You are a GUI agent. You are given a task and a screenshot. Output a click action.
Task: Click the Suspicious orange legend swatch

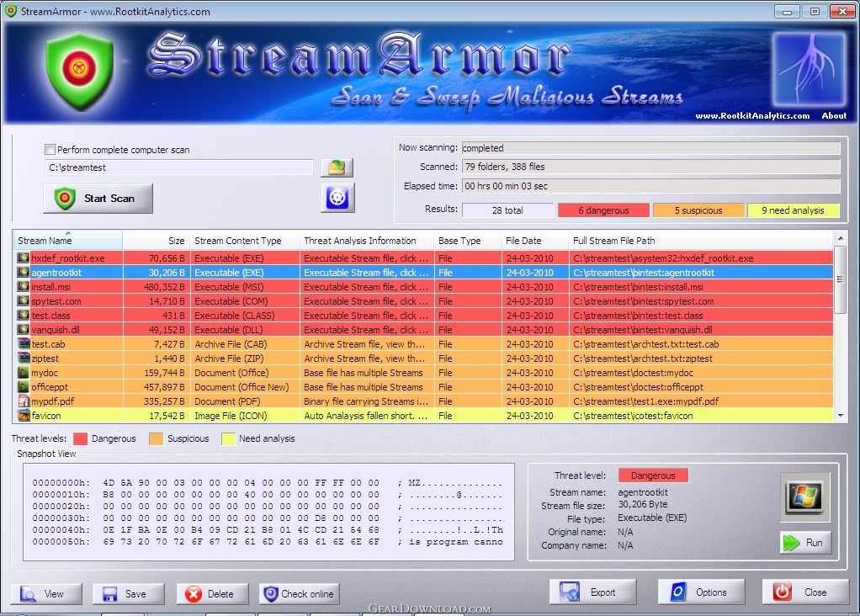click(x=157, y=438)
